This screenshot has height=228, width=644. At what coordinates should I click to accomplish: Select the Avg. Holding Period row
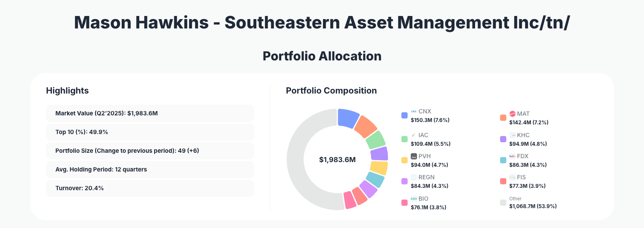(150, 170)
